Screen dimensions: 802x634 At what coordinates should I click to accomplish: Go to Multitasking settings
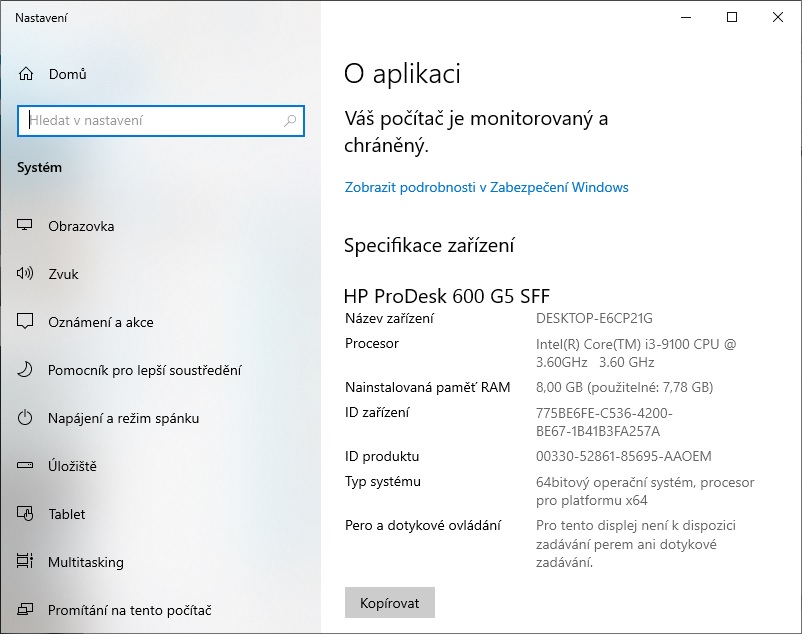[86, 562]
